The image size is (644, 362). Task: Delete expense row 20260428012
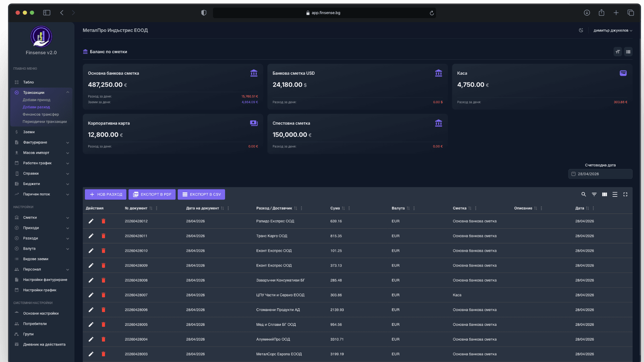(x=103, y=221)
